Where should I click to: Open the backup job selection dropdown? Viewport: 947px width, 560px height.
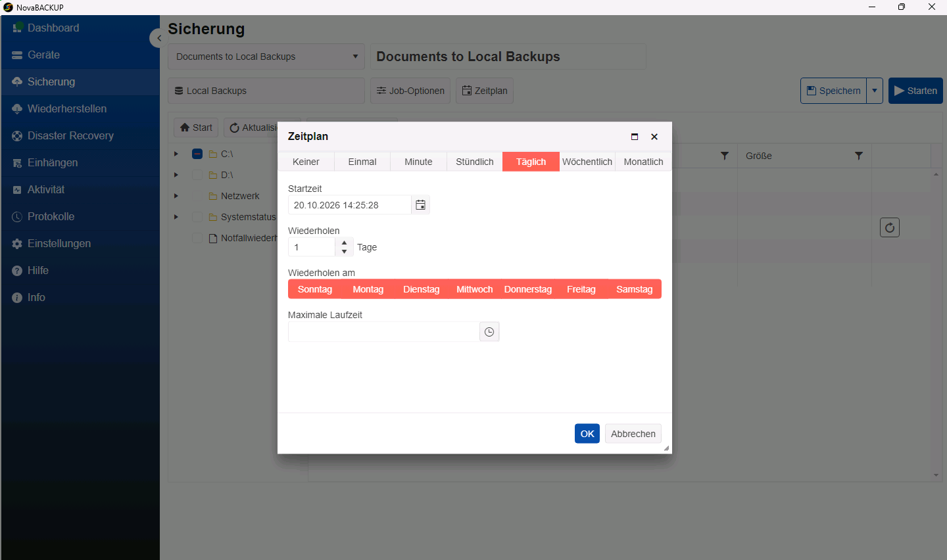click(266, 57)
